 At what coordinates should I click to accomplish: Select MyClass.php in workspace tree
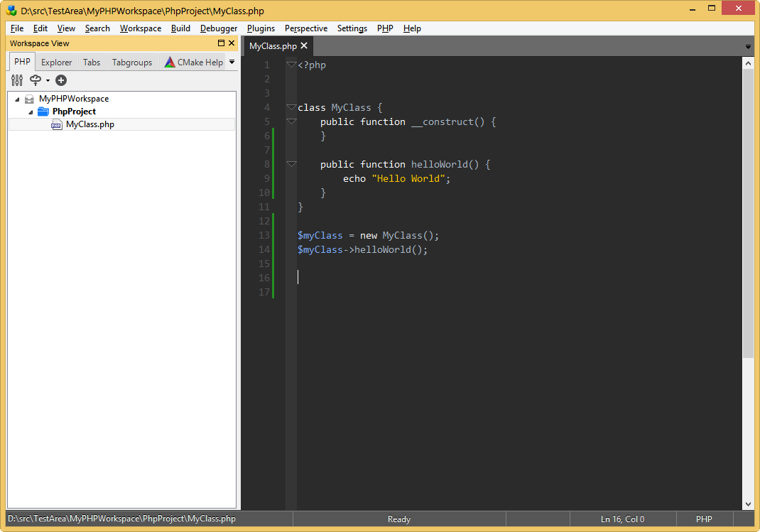(x=90, y=124)
